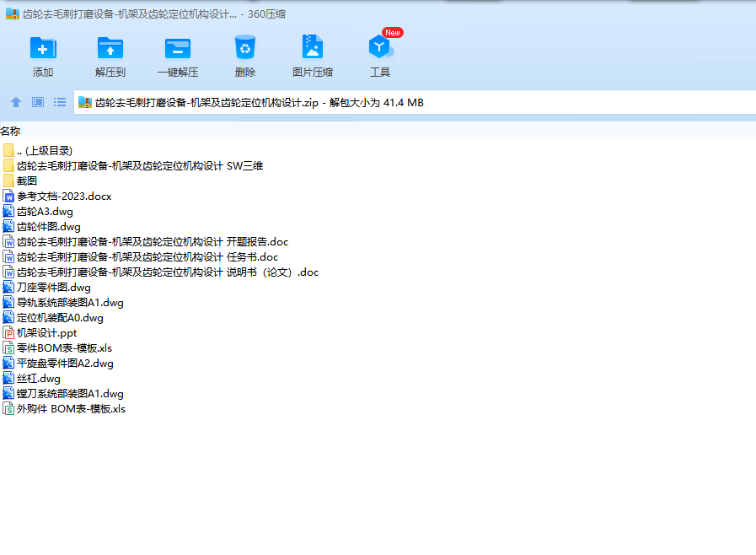This screenshot has width=756, height=555.
Task: Click the 删除 (Delete) recycle icon
Action: 245,47
